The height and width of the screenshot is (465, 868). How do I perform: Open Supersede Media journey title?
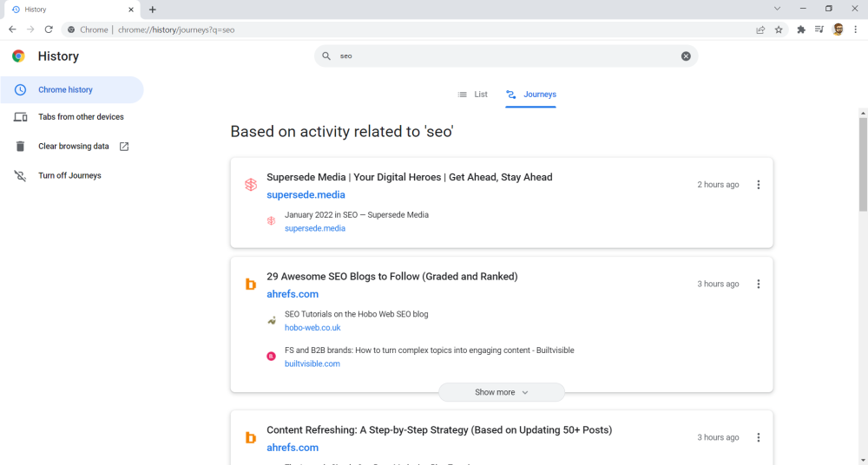[x=410, y=177]
